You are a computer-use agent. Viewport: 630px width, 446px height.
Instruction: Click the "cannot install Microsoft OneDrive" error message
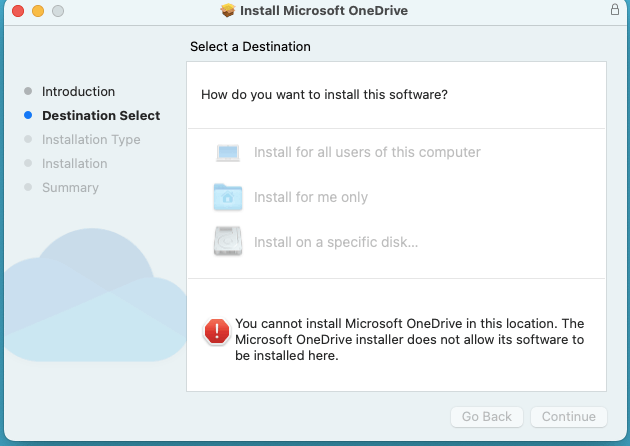pos(409,340)
